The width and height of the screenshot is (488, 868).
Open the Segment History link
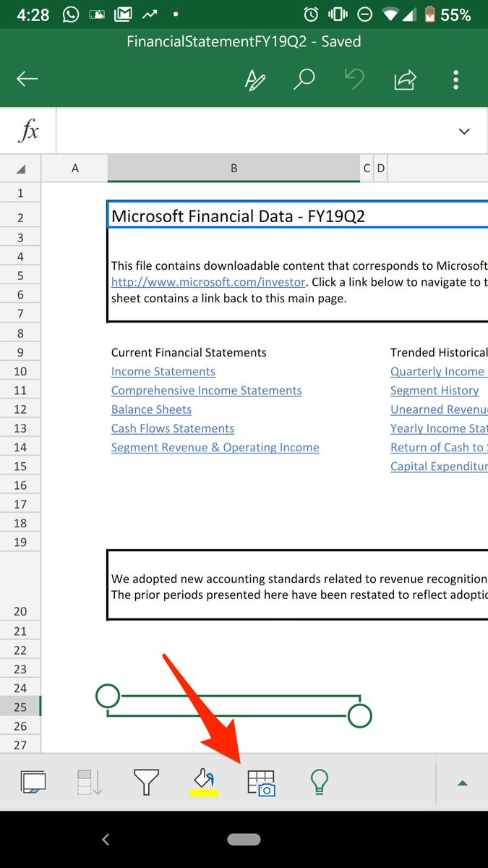click(435, 390)
